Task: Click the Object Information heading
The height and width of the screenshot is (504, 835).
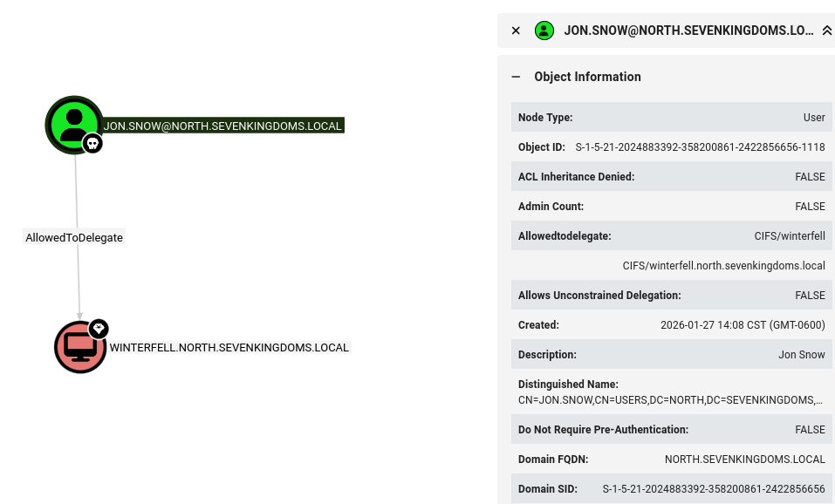Action: click(x=587, y=77)
